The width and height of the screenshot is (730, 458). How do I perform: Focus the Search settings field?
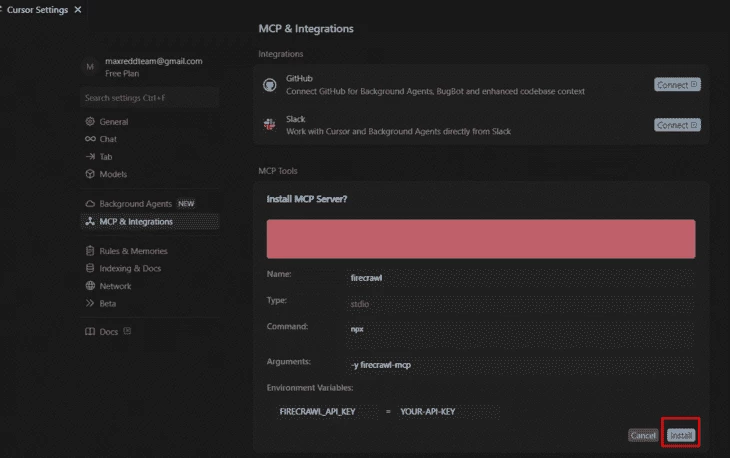tap(150, 98)
